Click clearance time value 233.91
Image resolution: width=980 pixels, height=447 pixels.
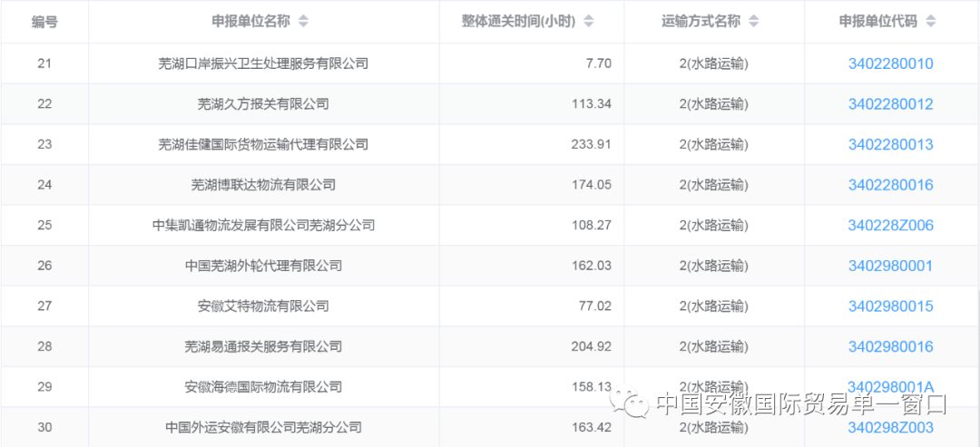[x=592, y=145]
